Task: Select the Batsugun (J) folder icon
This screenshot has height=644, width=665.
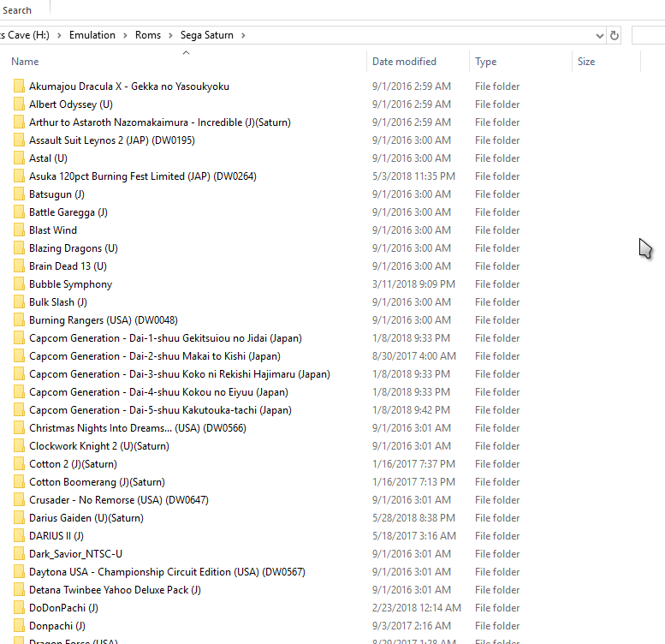Action: (19, 194)
